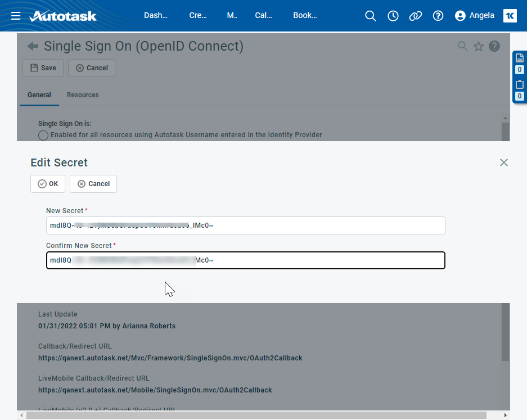
Task: Select Enabled for all resources radio option
Action: (43, 135)
